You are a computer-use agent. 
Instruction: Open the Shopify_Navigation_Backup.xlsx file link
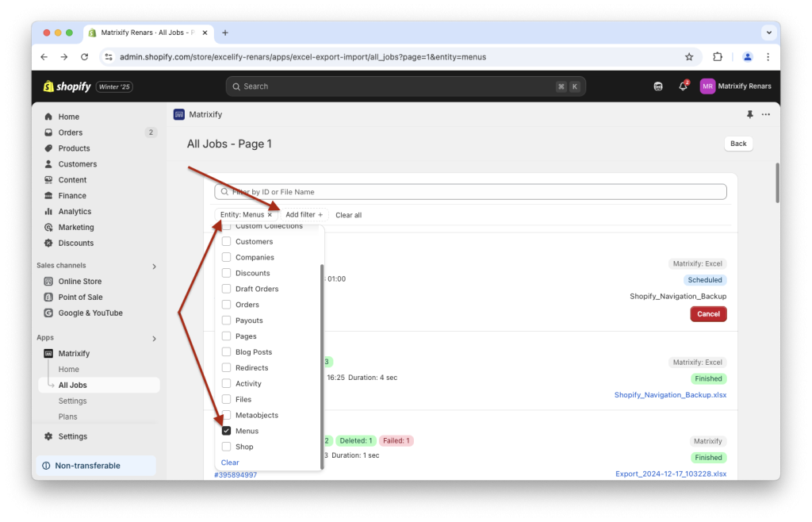pyautogui.click(x=670, y=394)
